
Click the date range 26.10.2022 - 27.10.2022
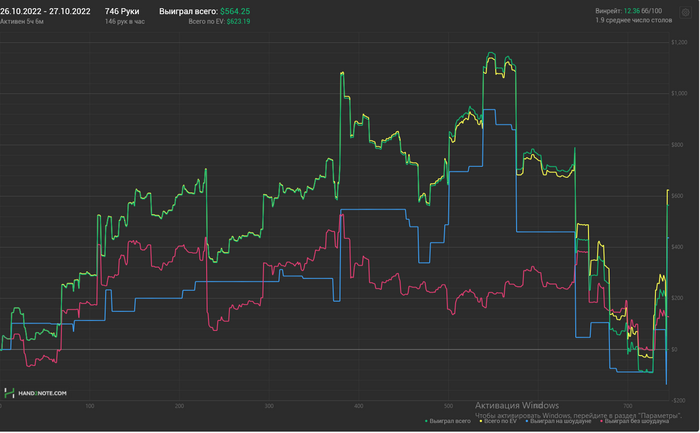point(45,11)
